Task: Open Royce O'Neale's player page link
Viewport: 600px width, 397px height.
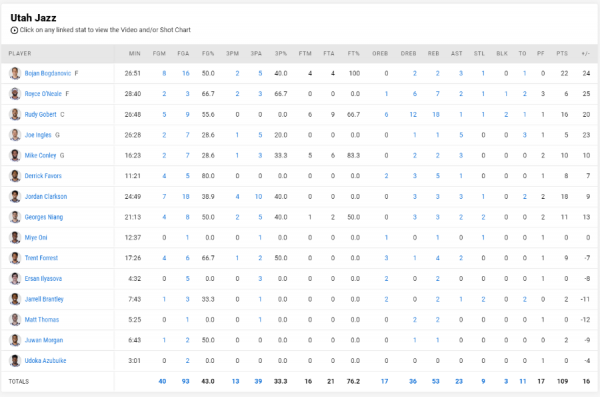Action: (x=43, y=94)
